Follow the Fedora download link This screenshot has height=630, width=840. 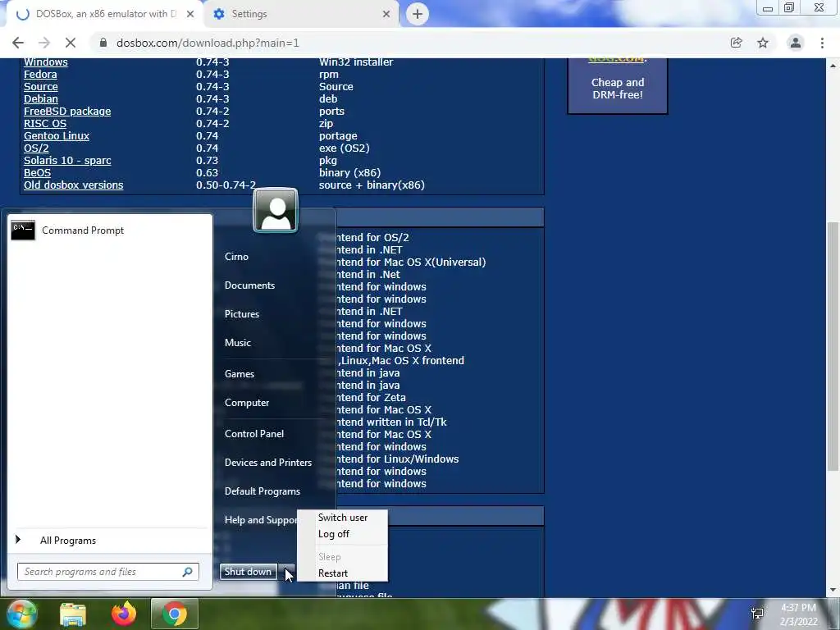tap(40, 75)
